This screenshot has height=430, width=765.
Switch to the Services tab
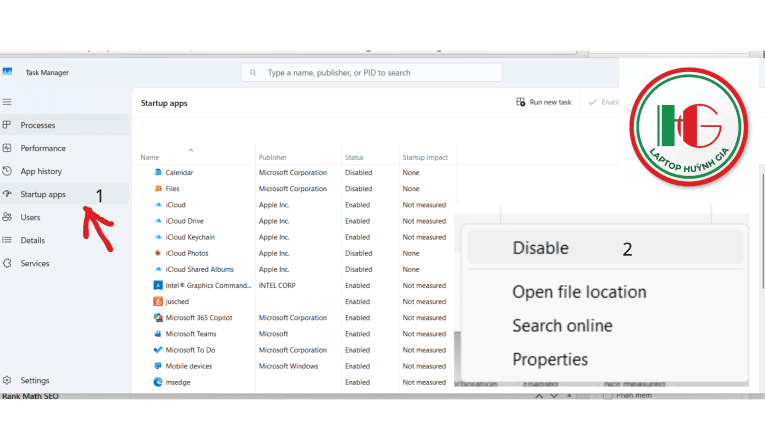(x=64, y=263)
